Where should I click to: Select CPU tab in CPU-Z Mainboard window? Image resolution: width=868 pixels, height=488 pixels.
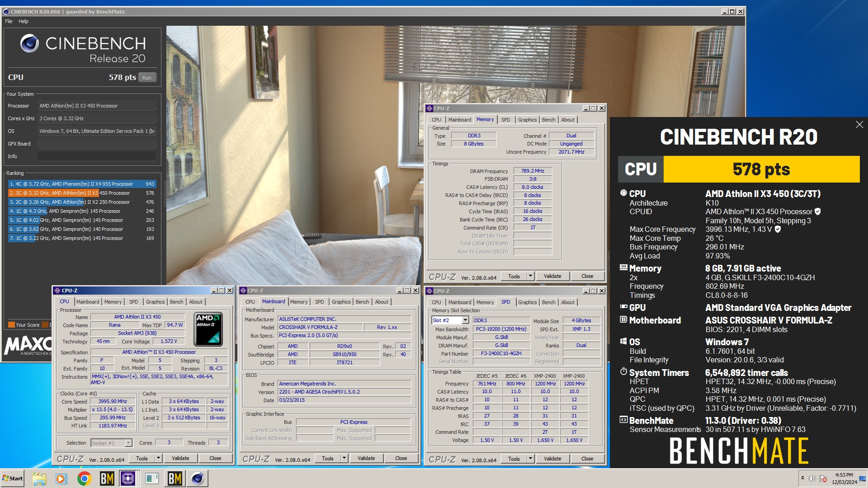(x=250, y=302)
